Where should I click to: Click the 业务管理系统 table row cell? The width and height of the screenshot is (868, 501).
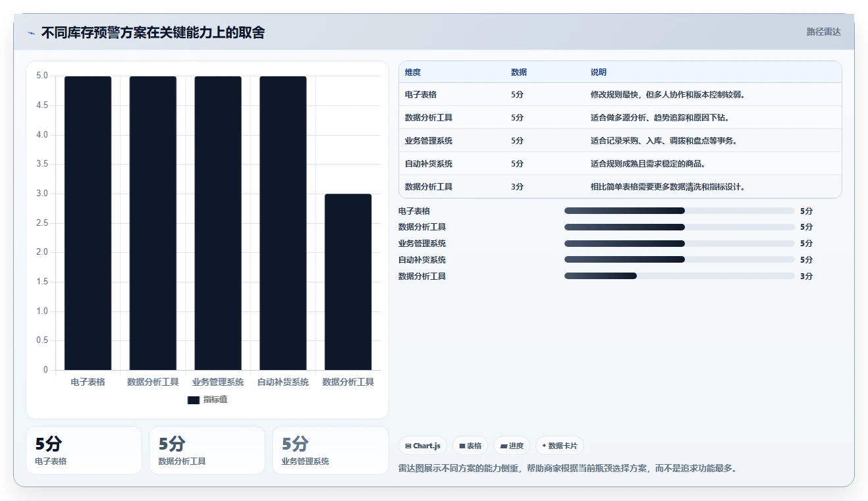[x=429, y=141]
